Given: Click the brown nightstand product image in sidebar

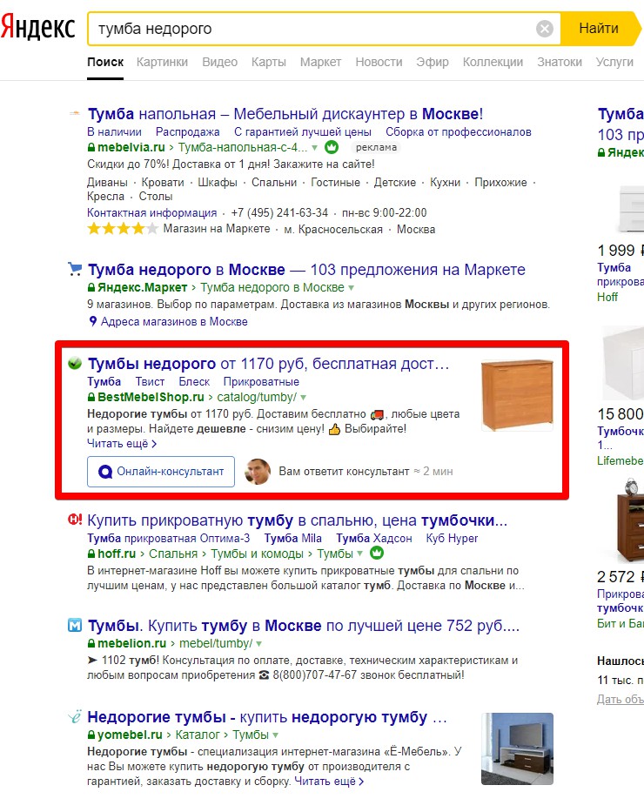Looking at the screenshot, I should click(631, 520).
